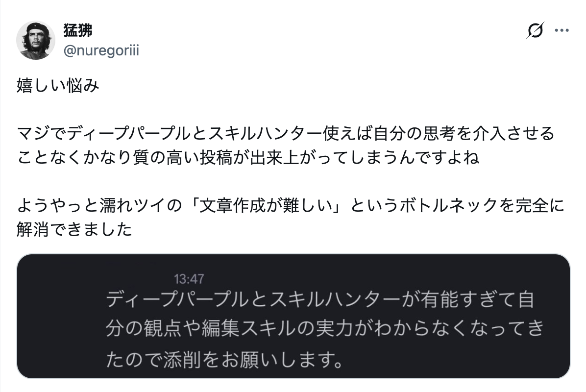
Task: Open the three-dot More options menu
Action: pos(561,31)
